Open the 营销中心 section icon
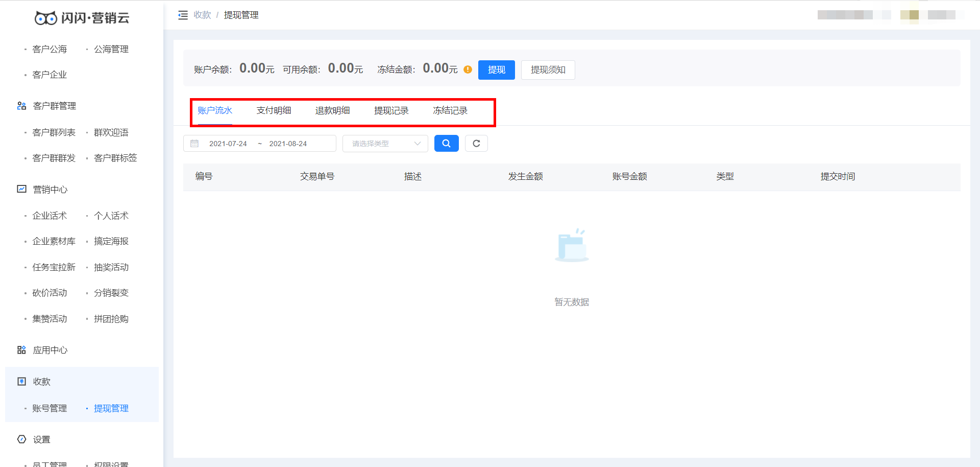 click(21, 189)
